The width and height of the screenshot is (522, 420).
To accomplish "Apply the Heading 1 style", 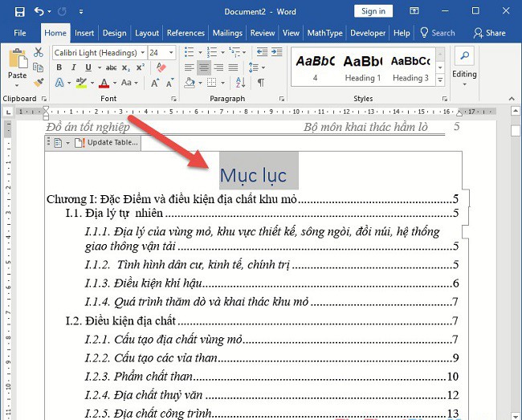I will [362, 68].
